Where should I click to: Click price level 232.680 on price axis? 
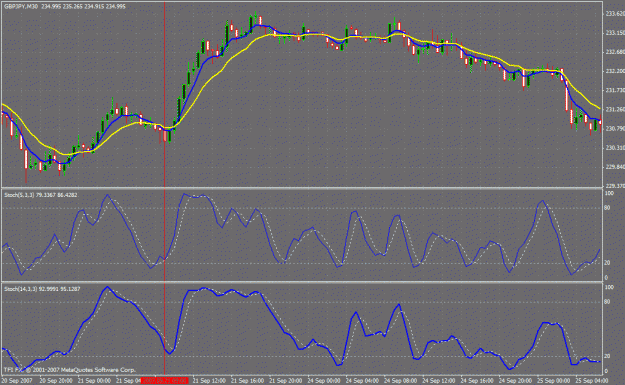615,52
